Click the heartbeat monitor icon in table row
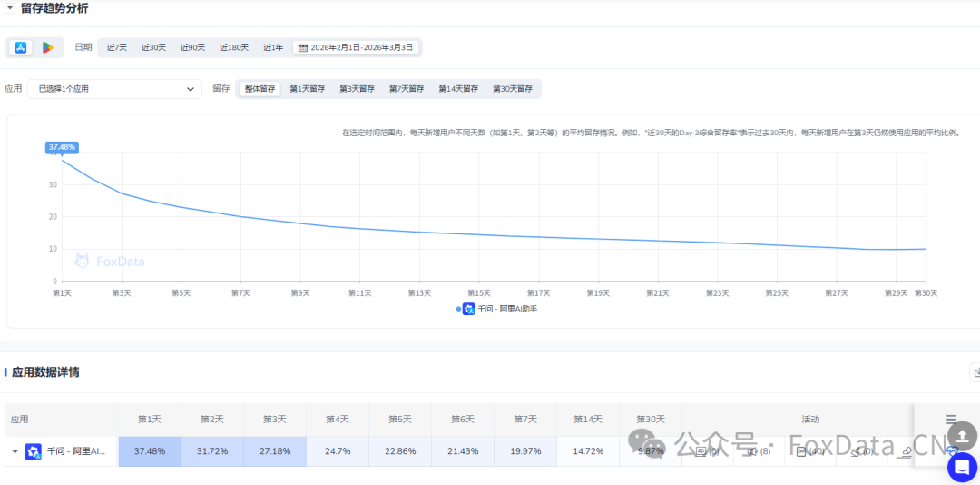This screenshot has height=485, width=980. pos(953,451)
